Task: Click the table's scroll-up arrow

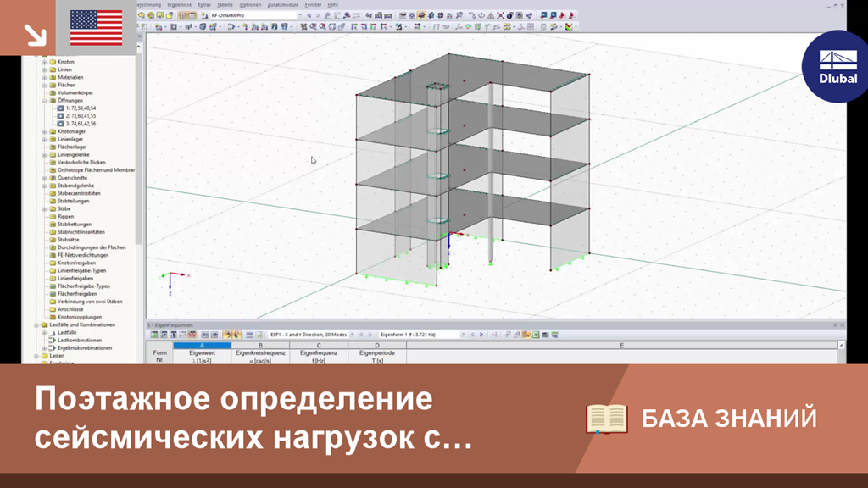Action: [x=842, y=346]
